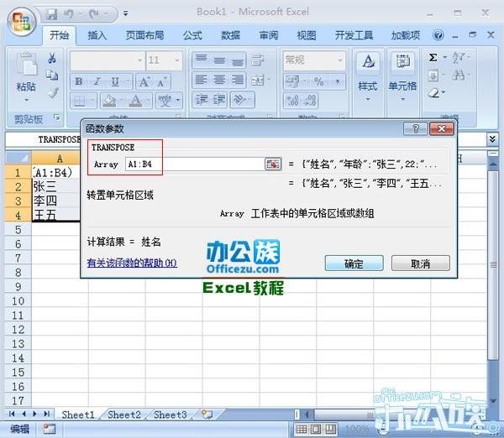Open the font name combo box
504x438 pixels.
[x=107, y=60]
